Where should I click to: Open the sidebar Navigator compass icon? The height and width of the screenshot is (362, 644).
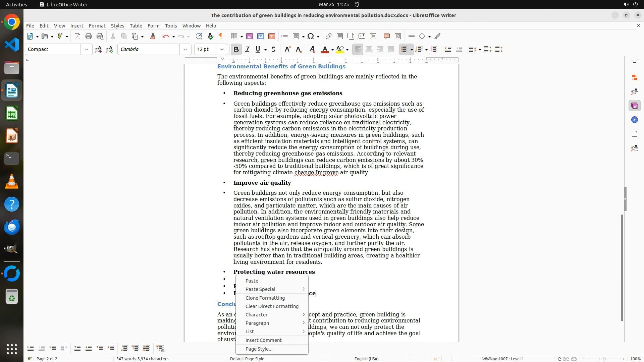[634, 120]
